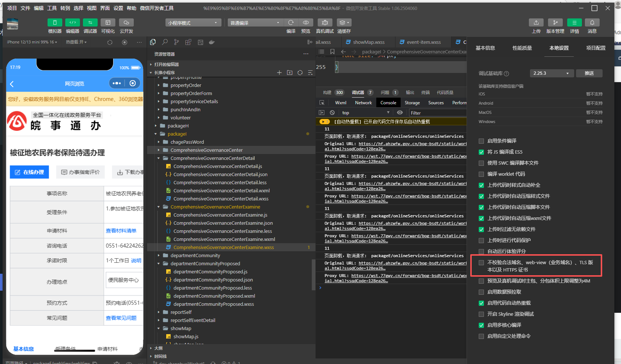Screen dimensions: 621x364
Task: Click clear console icon
Action: point(332,113)
